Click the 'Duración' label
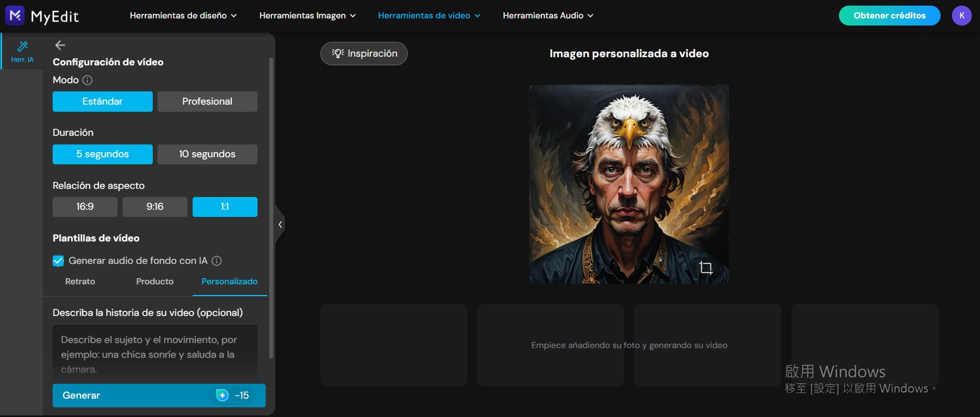The width and height of the screenshot is (980, 417). tap(73, 133)
